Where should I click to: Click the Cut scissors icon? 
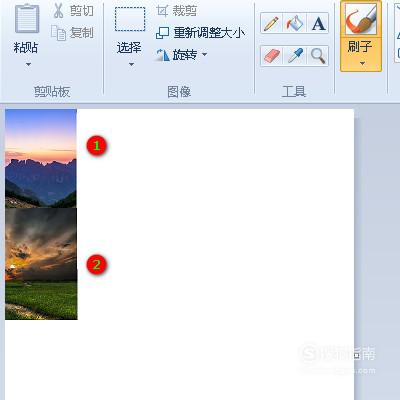pos(59,11)
